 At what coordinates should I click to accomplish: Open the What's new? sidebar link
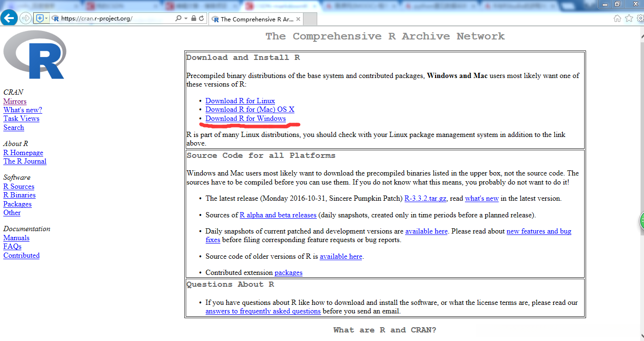(x=23, y=110)
